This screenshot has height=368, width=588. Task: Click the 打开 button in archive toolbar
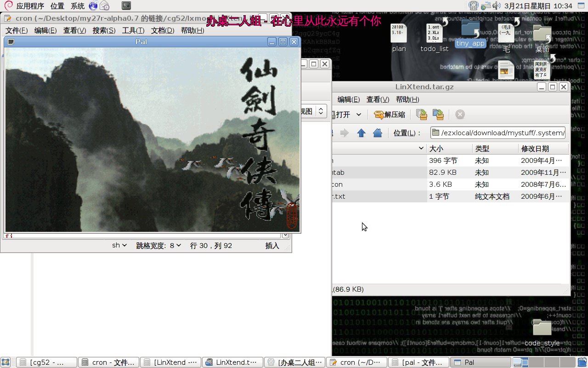tap(341, 115)
